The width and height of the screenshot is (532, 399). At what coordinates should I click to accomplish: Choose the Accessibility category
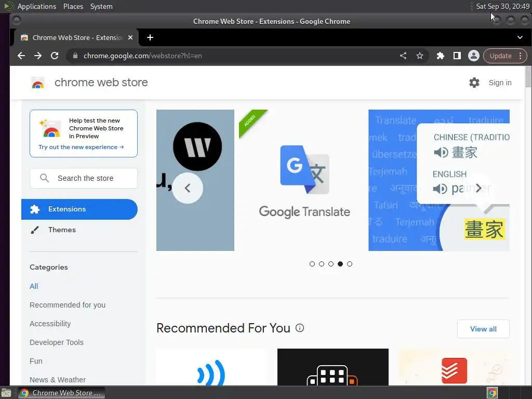(x=50, y=324)
